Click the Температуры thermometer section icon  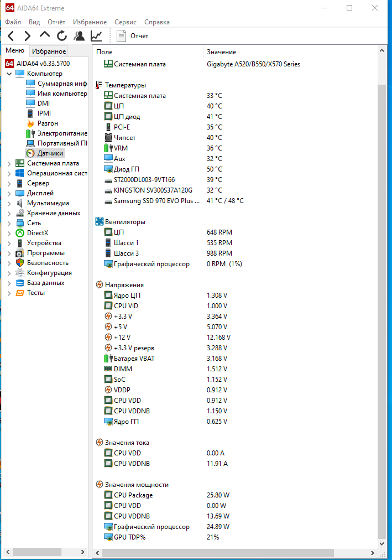pyautogui.click(x=99, y=85)
